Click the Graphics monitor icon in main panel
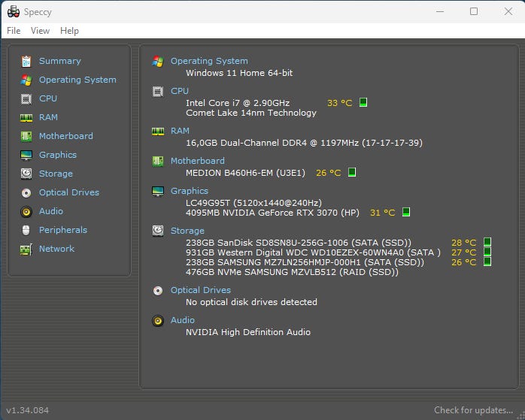This screenshot has width=525, height=420. point(158,192)
